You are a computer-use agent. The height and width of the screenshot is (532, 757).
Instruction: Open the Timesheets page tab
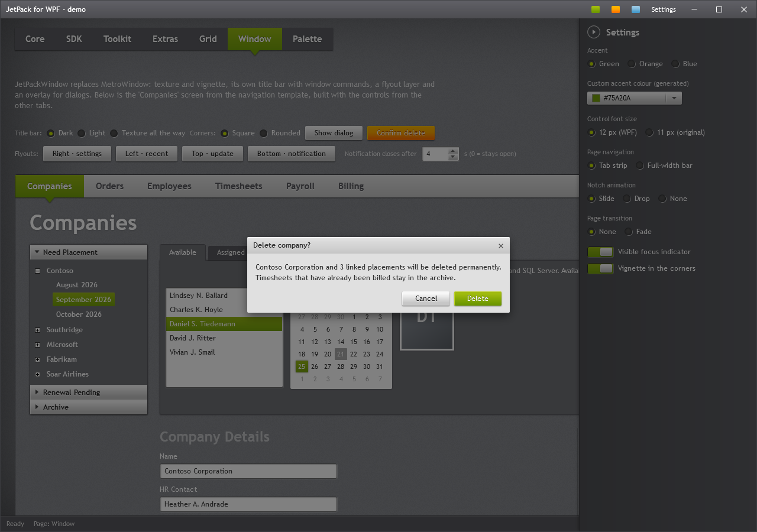(239, 186)
